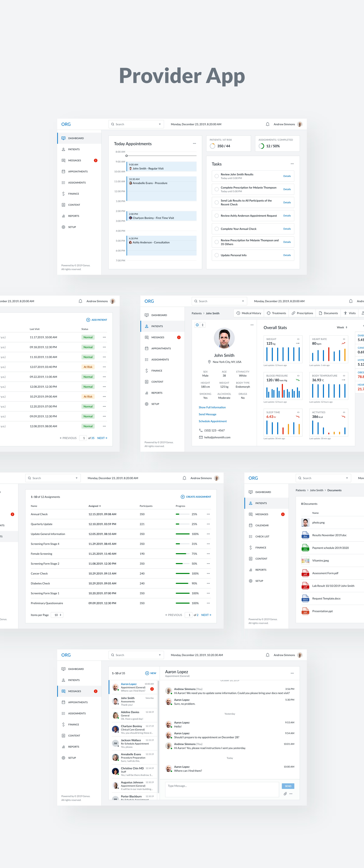Check the Complete Your Annual Check task circle
The image size is (364, 868).
pyautogui.click(x=216, y=229)
